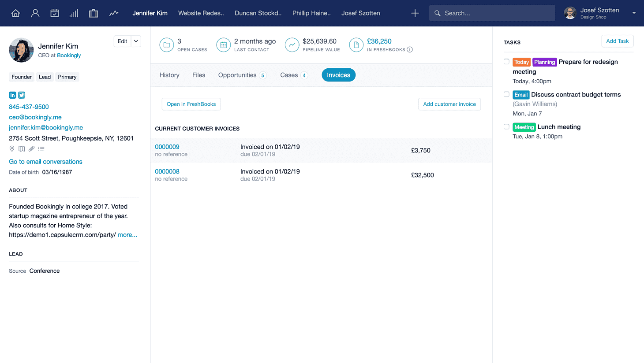Click the $25,639.60 pipeline value

319,41
